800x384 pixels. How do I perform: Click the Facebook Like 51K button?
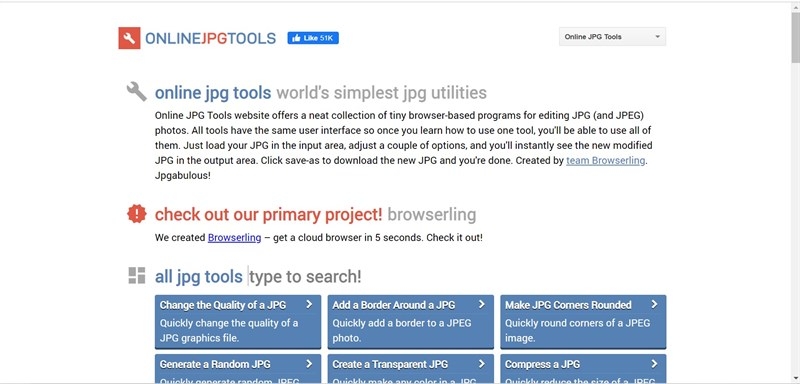click(313, 38)
